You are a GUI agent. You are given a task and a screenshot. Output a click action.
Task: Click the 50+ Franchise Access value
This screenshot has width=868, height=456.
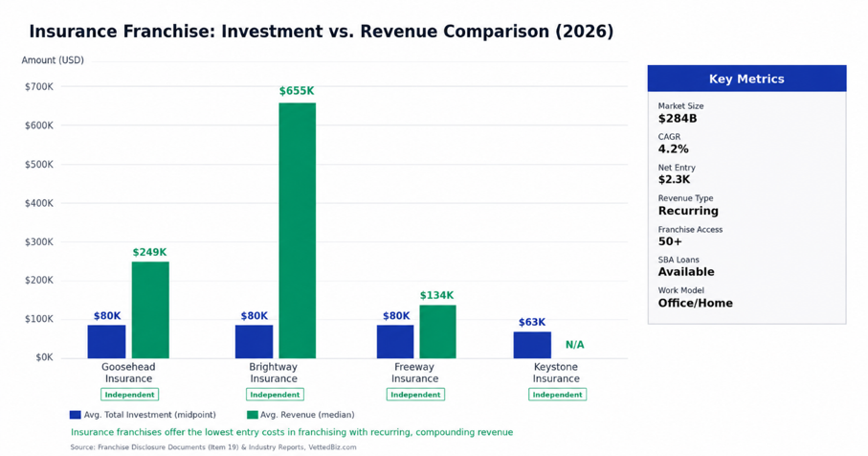(x=670, y=241)
